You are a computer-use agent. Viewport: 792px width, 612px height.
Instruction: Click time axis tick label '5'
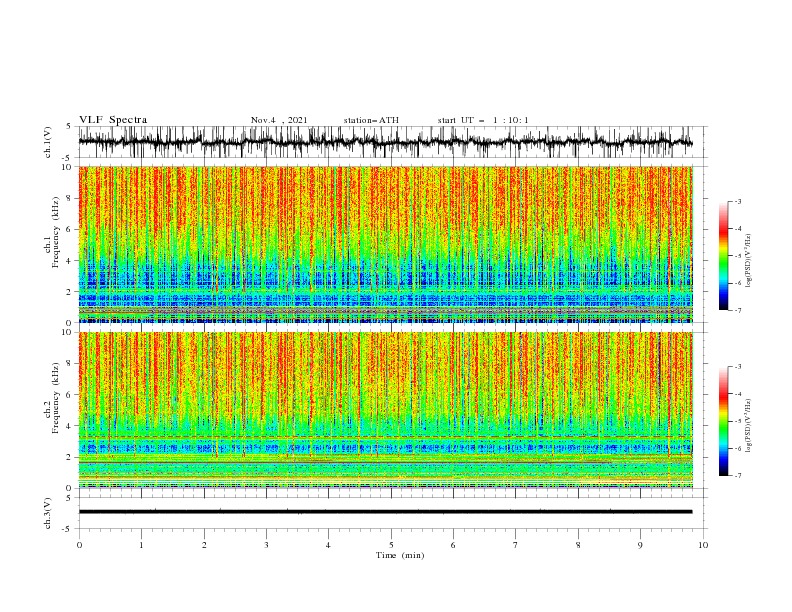[391, 545]
